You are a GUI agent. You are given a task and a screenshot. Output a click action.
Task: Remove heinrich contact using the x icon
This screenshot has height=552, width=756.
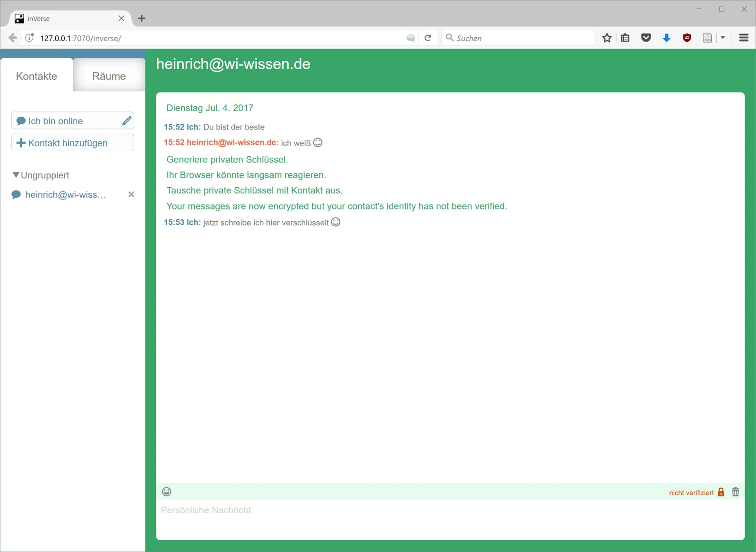pos(131,194)
